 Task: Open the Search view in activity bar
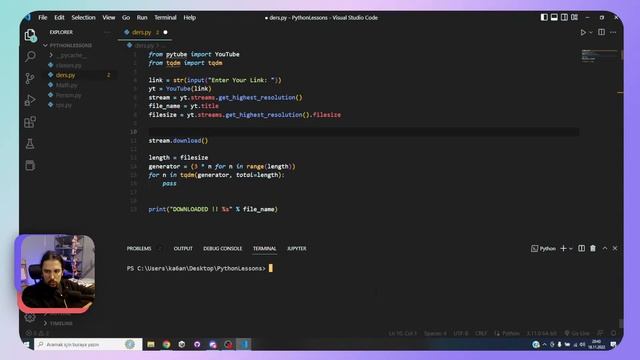[30, 56]
